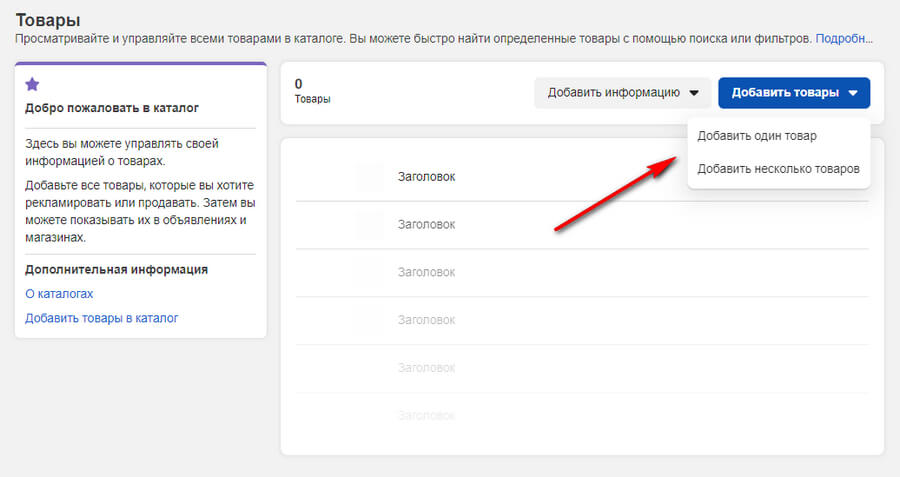
Task: Select the fifth "Заголовок" placeholder row
Action: coord(426,367)
